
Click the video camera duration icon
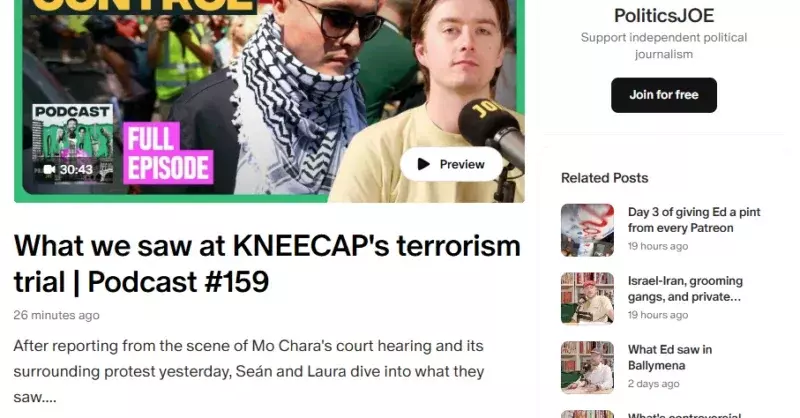point(49,169)
